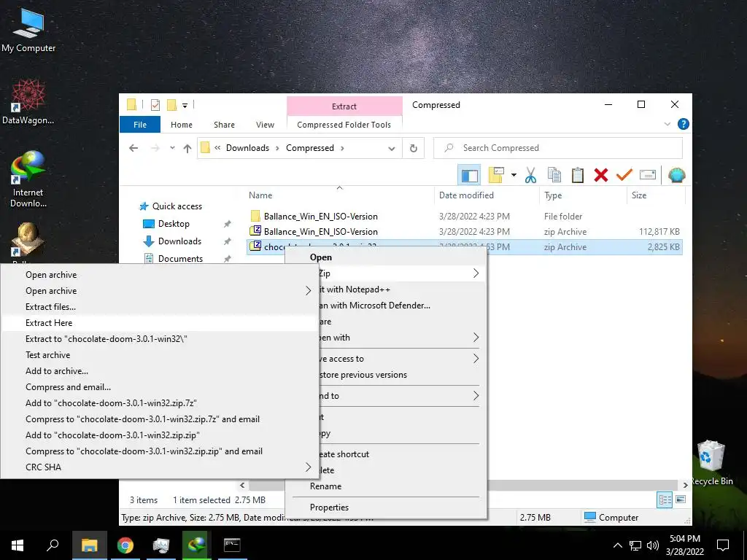The width and height of the screenshot is (747, 560).
Task: Click the quick access toolbar New Folder icon
Action: tap(171, 105)
